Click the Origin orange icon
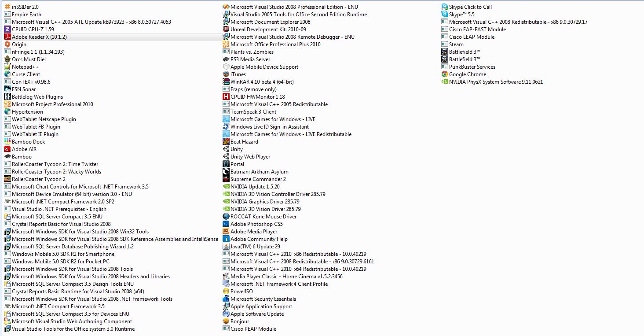 coord(7,44)
